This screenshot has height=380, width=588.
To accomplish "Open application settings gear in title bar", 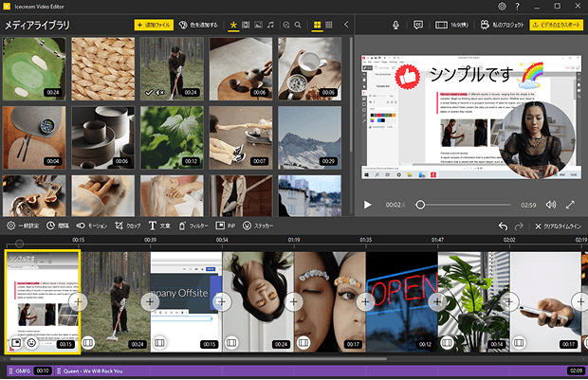I will [502, 6].
